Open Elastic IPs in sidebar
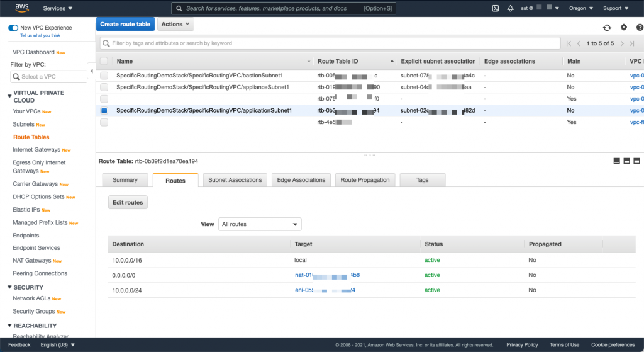 click(26, 209)
